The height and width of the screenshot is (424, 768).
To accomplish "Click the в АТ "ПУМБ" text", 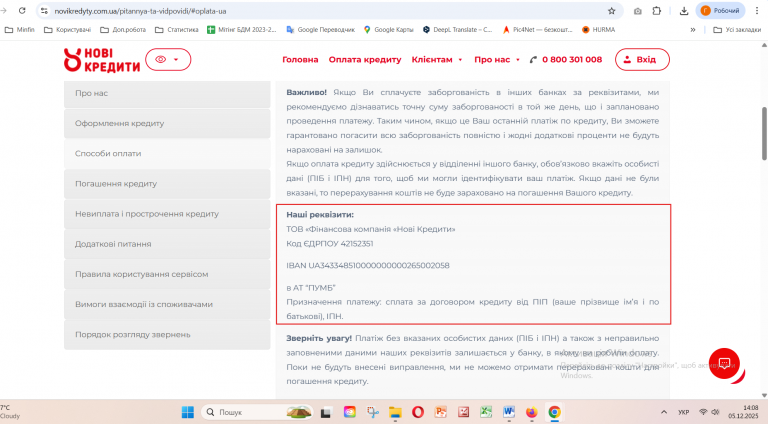I will [311, 287].
